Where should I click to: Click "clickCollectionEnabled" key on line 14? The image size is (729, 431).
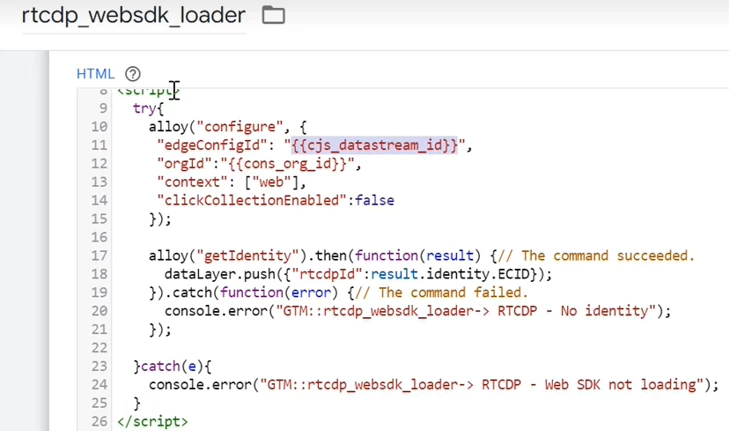(x=252, y=200)
